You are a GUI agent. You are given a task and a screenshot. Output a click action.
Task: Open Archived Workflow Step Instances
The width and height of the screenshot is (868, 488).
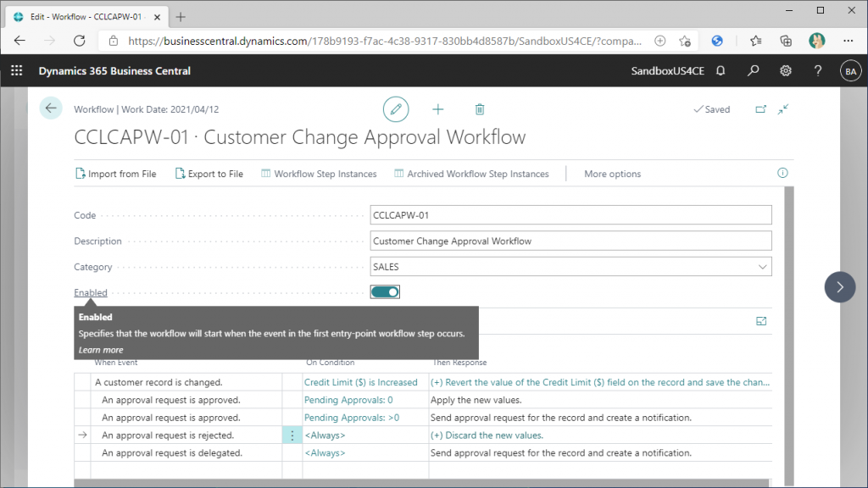coord(471,174)
